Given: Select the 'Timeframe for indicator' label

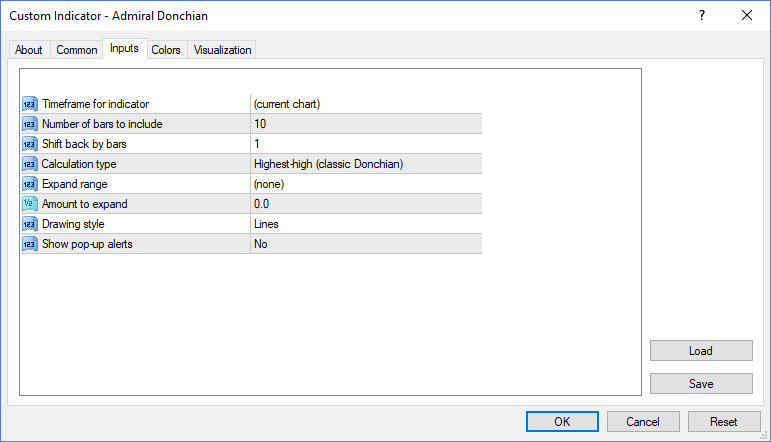Looking at the screenshot, I should point(95,104).
